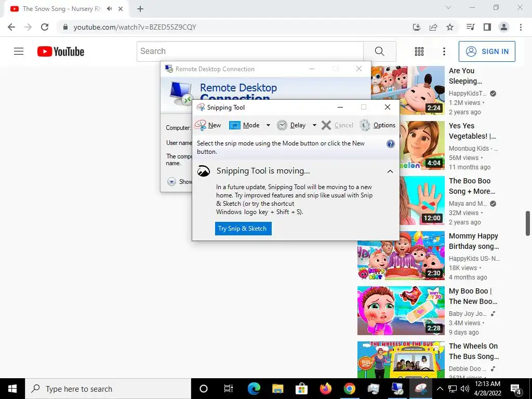
Task: Minimize the Snipping Tool window
Action: [340, 107]
